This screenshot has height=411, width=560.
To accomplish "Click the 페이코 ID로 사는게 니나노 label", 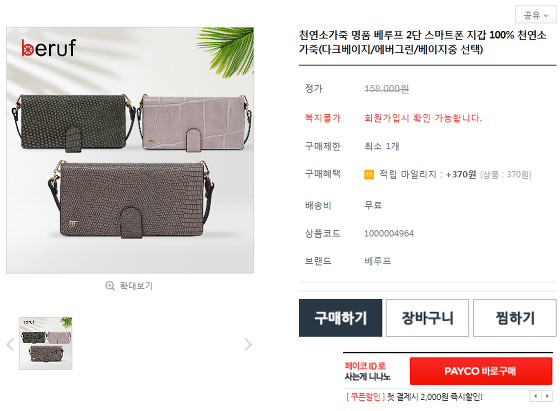I will pyautogui.click(x=368, y=371).
